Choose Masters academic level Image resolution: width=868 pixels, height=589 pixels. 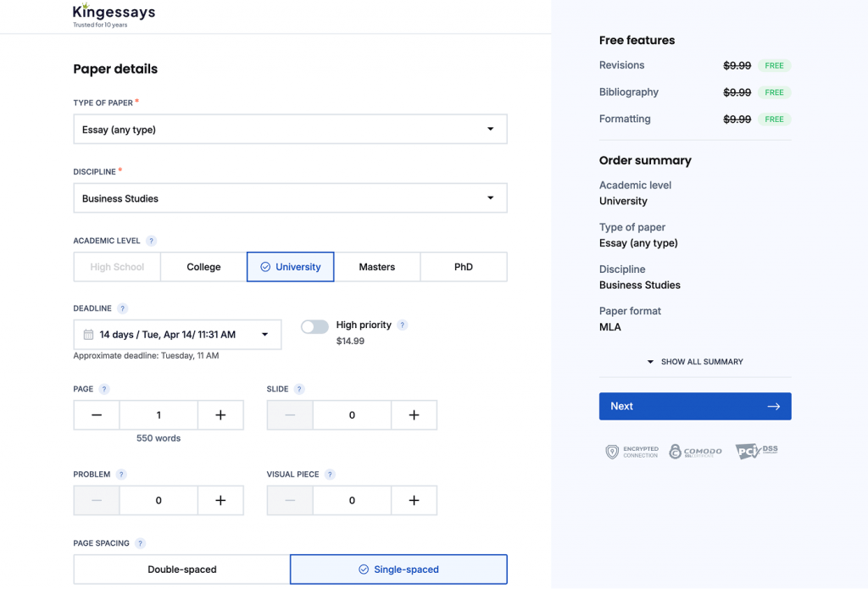(x=376, y=267)
